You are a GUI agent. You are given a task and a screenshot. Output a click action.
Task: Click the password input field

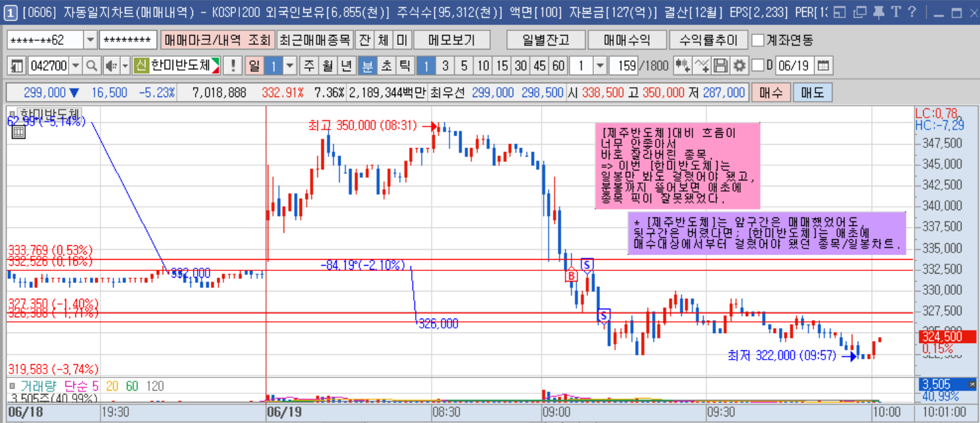[128, 40]
